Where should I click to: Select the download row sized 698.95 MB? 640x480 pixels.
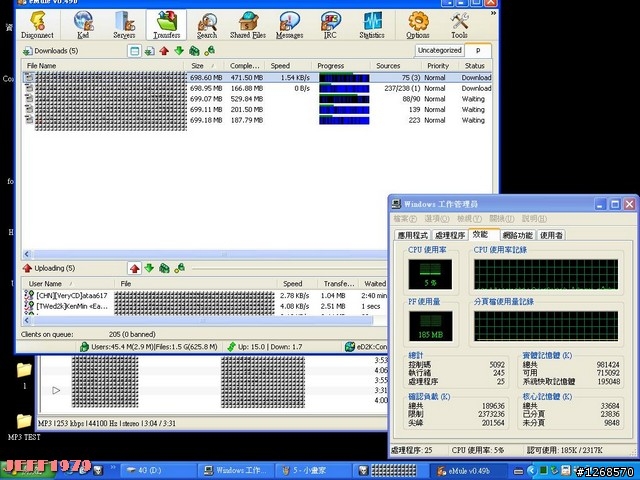pyautogui.click(x=257, y=88)
